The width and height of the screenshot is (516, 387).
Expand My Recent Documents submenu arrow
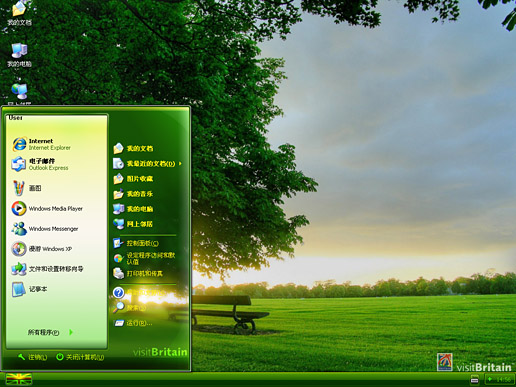coord(180,164)
